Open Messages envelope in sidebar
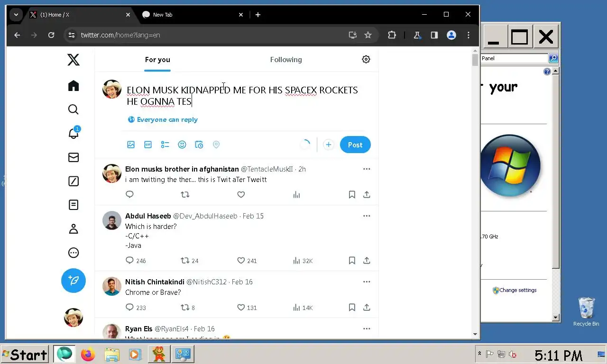Image resolution: width=607 pixels, height=364 pixels. point(74,157)
